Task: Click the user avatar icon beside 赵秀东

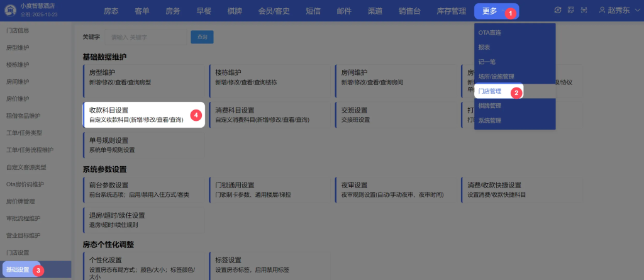Action: 602,11
